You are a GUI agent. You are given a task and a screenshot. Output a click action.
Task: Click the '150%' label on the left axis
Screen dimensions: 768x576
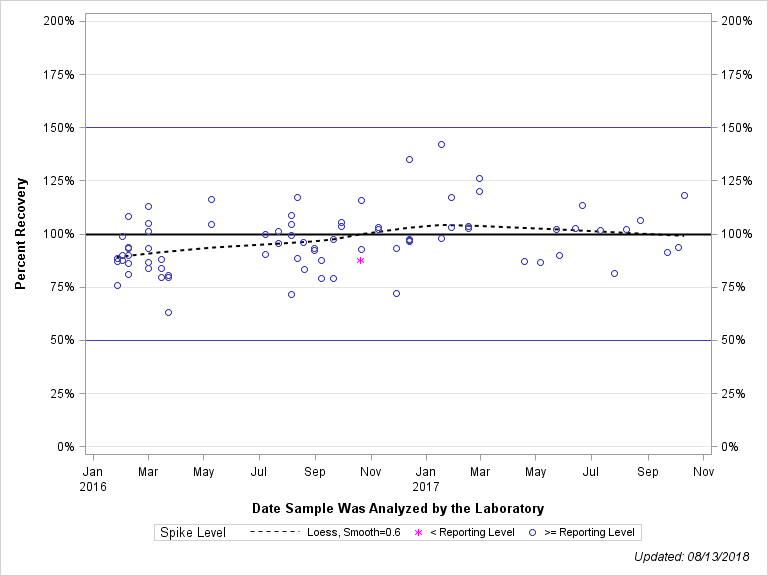[x=59, y=128]
